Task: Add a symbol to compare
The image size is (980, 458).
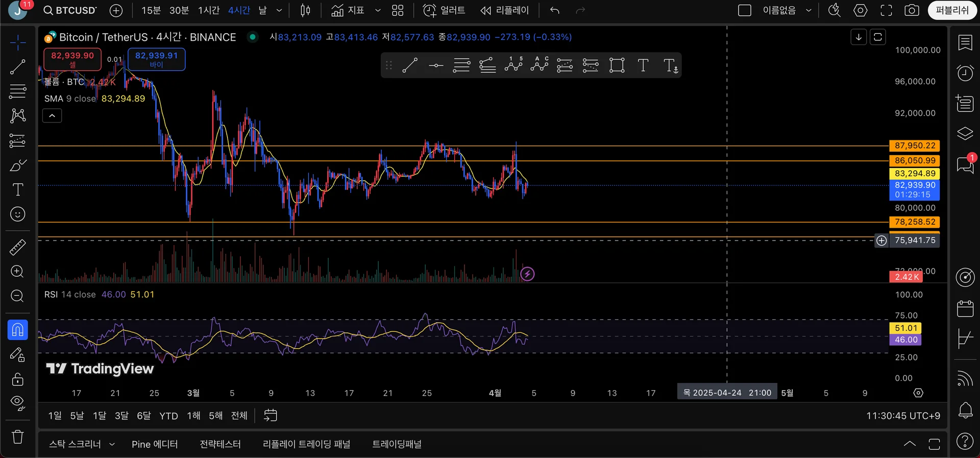Action: [116, 10]
